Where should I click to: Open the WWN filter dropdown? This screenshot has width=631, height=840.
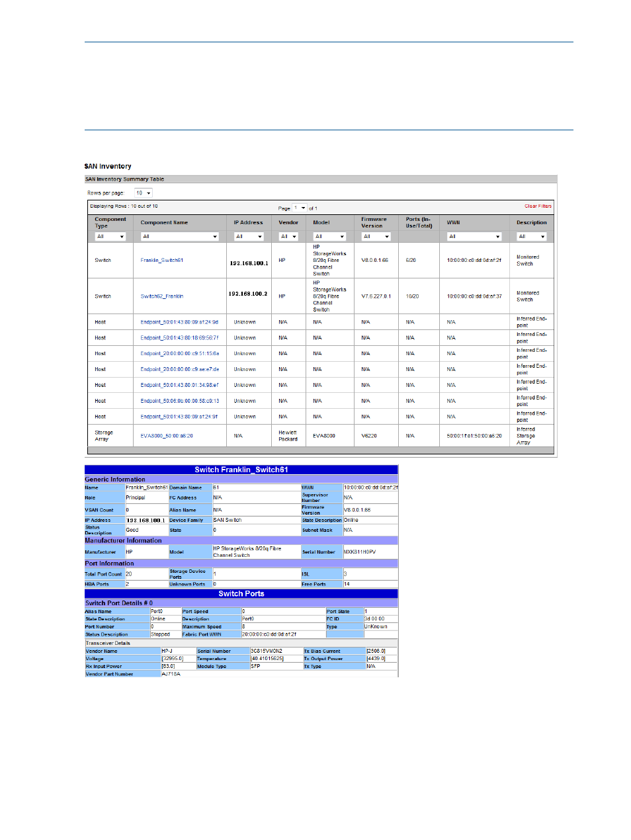click(x=474, y=237)
